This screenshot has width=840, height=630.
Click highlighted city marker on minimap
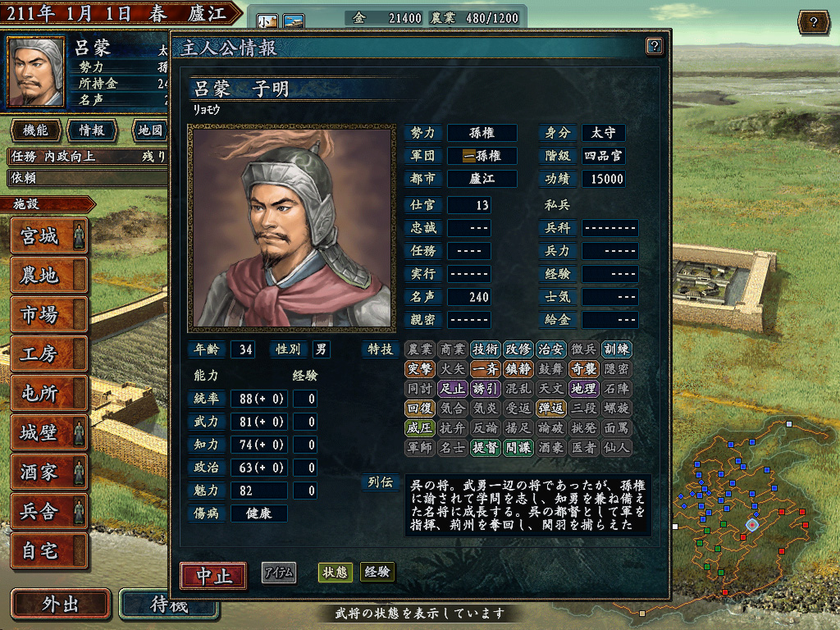coord(752,525)
